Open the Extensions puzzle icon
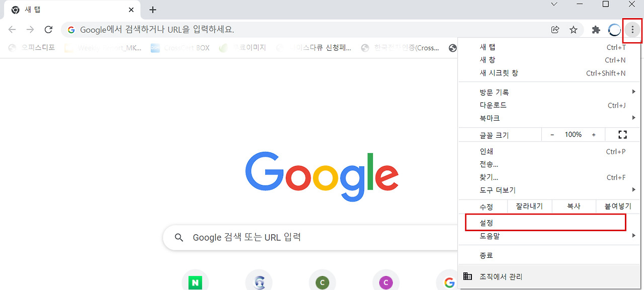 (596, 30)
